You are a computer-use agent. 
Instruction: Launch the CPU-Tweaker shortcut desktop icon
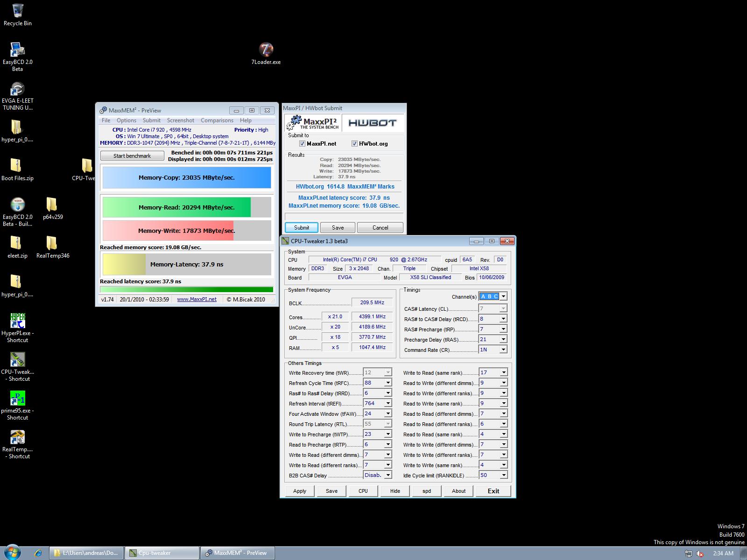17,366
